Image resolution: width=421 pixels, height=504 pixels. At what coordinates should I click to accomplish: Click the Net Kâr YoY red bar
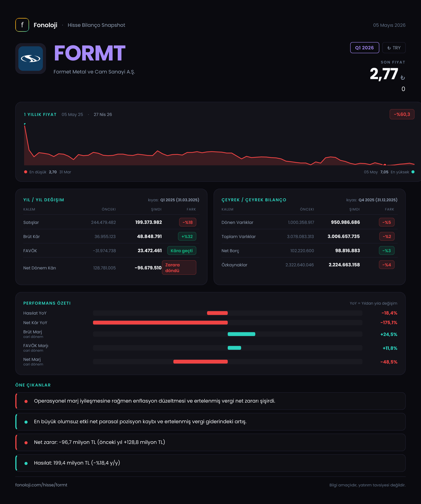[x=160, y=323]
